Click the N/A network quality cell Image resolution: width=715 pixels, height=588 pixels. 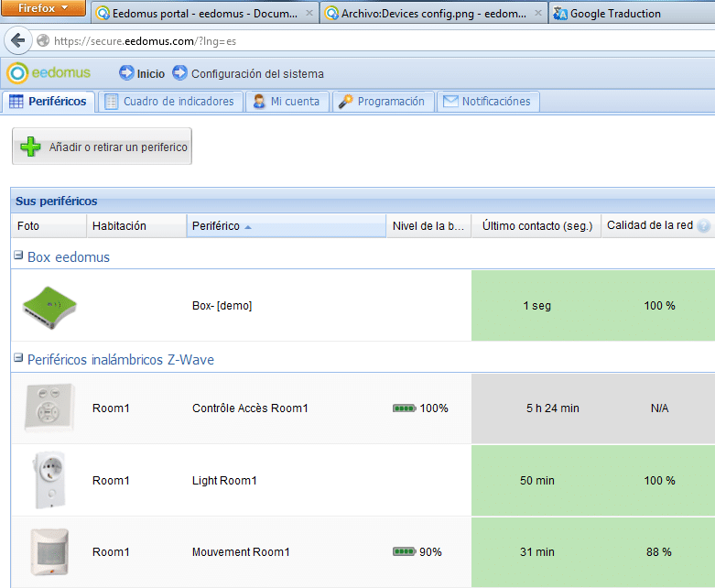pos(659,408)
